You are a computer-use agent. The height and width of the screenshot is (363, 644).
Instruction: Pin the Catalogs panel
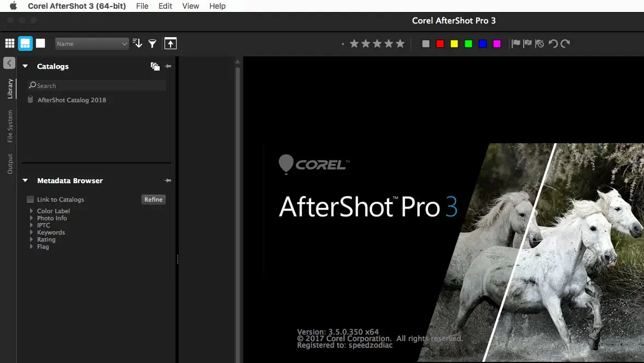(x=168, y=66)
